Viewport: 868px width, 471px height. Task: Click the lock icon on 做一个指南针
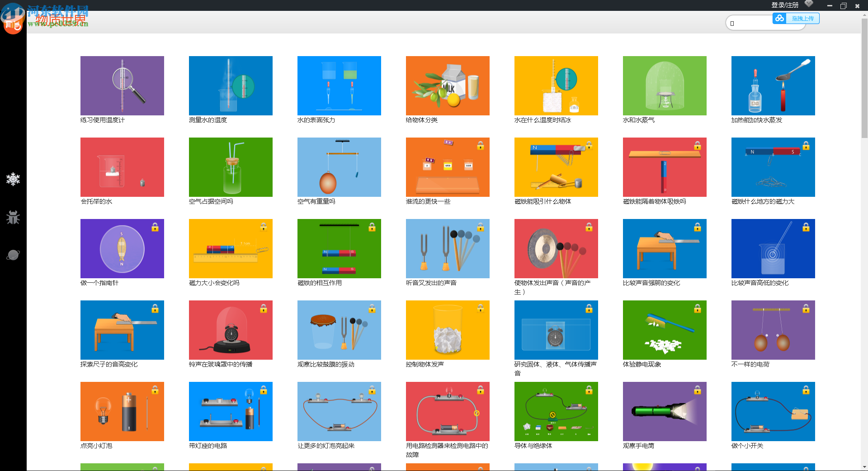pyautogui.click(x=155, y=227)
